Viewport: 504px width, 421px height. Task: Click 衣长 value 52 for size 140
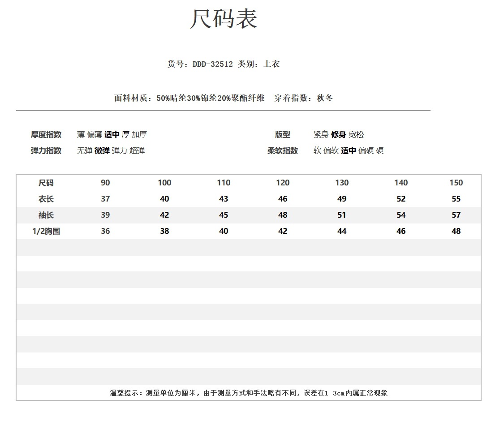pyautogui.click(x=401, y=199)
